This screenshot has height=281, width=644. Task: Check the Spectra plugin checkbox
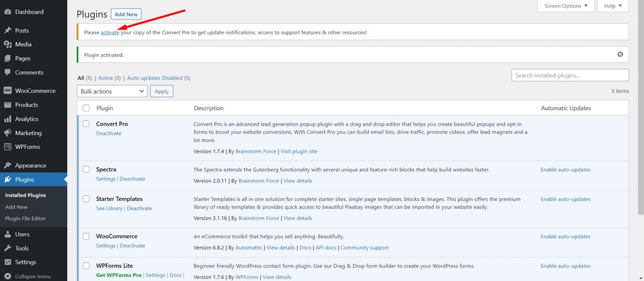(86, 169)
